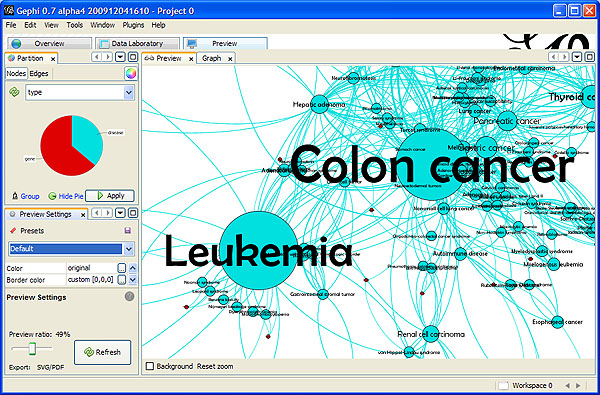Click the Leukemia node circle in preview
600x395 pixels.
pyautogui.click(x=259, y=250)
